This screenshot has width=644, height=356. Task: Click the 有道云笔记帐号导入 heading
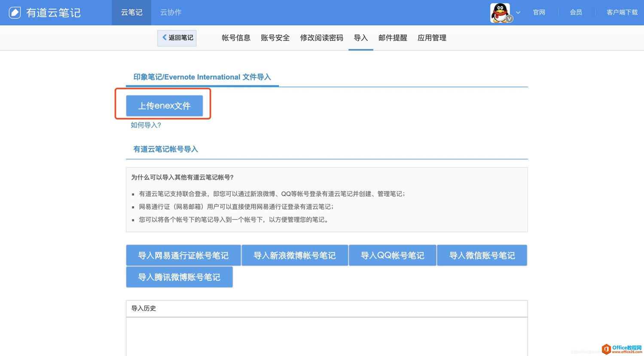(x=165, y=149)
